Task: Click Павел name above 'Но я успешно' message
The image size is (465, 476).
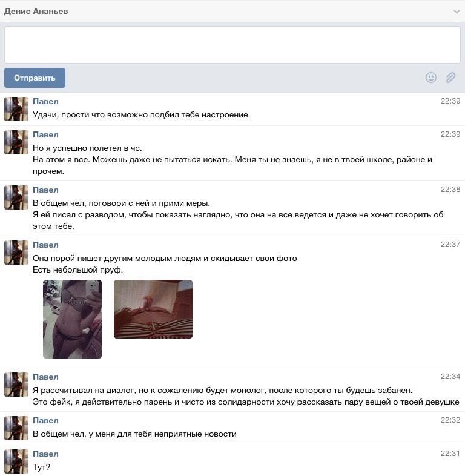Action: coord(45,134)
